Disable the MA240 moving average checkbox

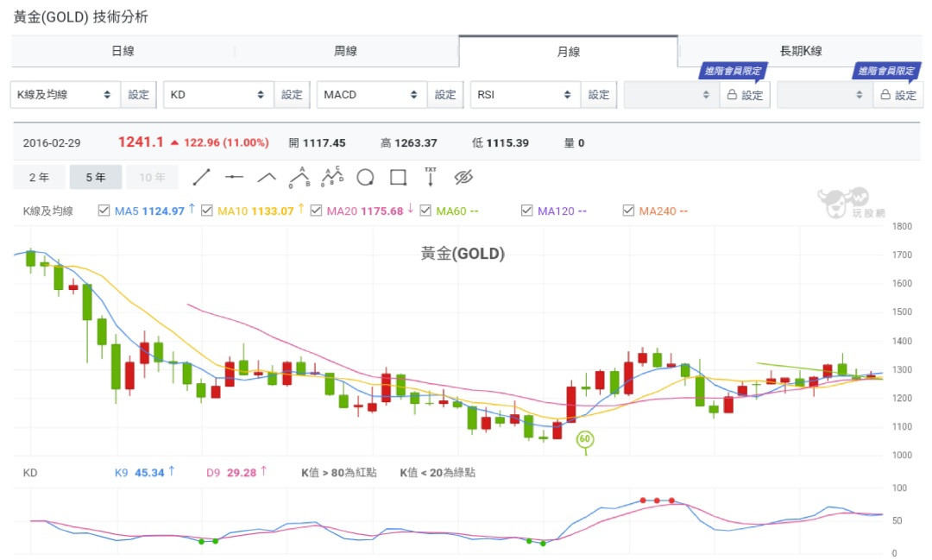point(628,211)
